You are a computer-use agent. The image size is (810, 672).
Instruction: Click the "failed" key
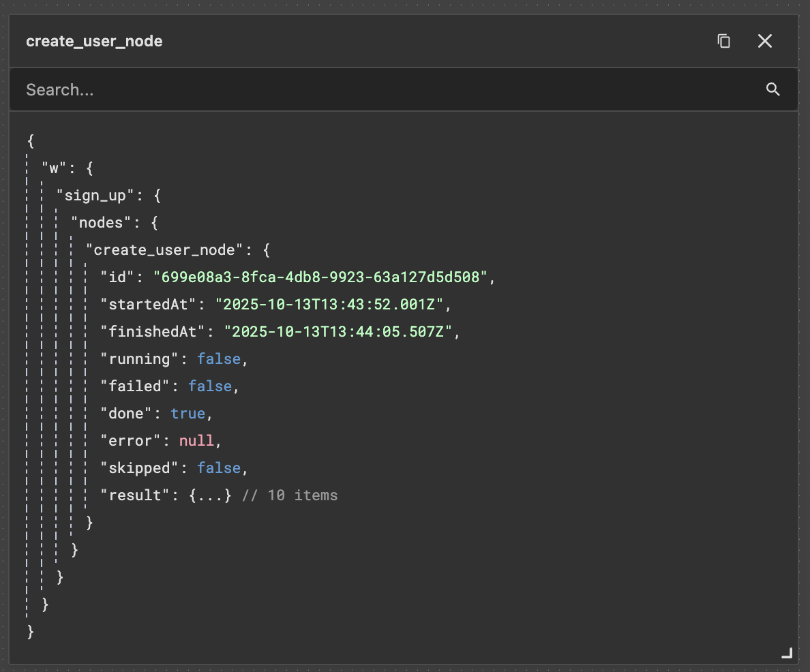[x=135, y=386]
